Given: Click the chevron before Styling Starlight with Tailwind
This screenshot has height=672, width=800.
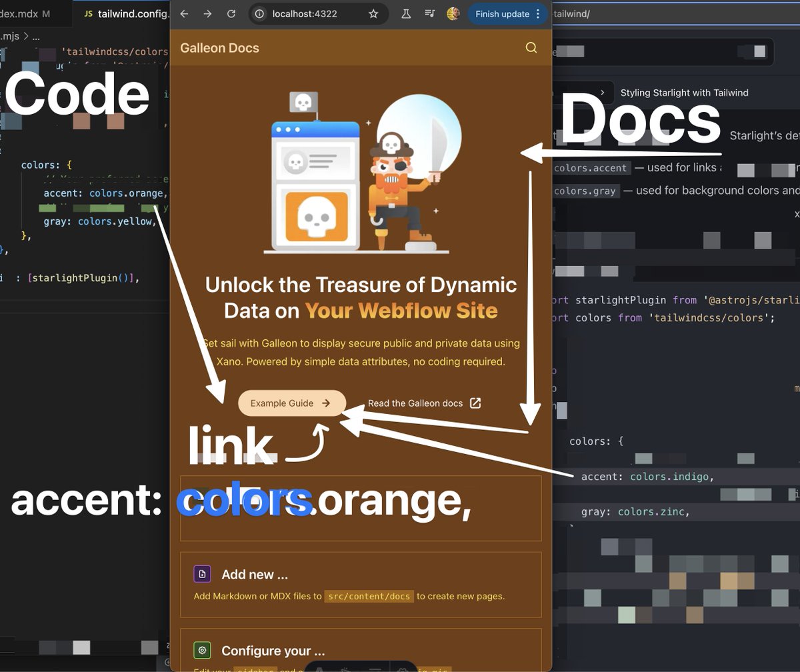Looking at the screenshot, I should tap(602, 93).
